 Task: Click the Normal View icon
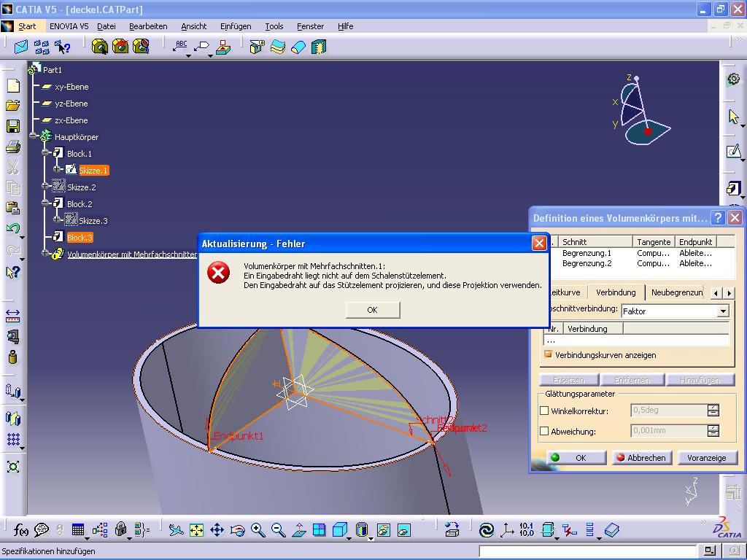point(298,529)
